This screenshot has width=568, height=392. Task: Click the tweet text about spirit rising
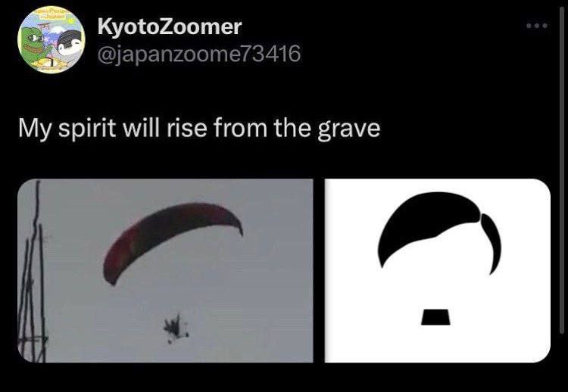coord(199,129)
